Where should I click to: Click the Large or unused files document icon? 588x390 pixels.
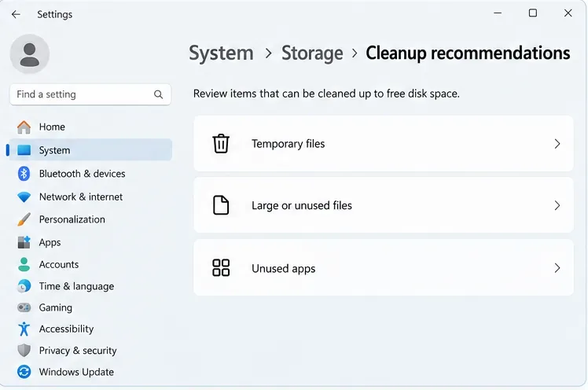[x=221, y=205]
